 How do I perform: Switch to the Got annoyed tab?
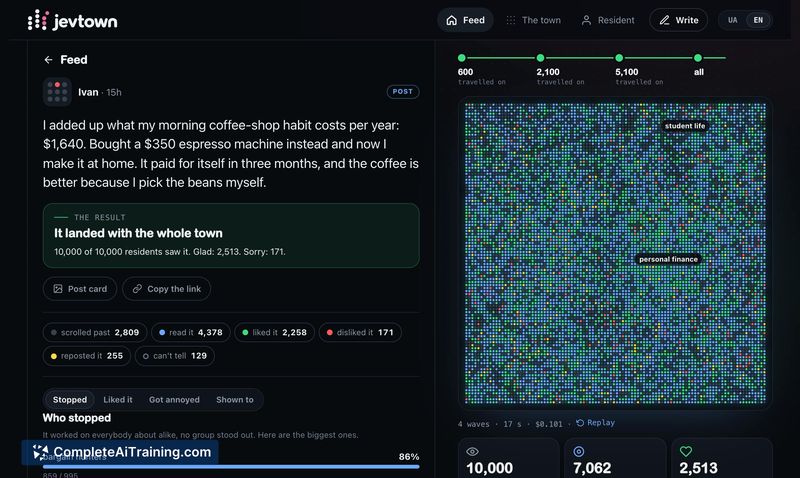174,399
